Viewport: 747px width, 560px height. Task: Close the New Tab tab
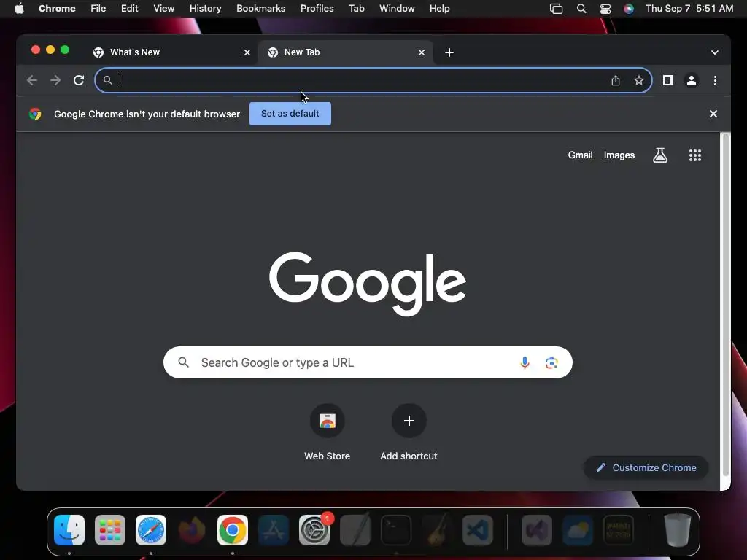click(x=422, y=52)
